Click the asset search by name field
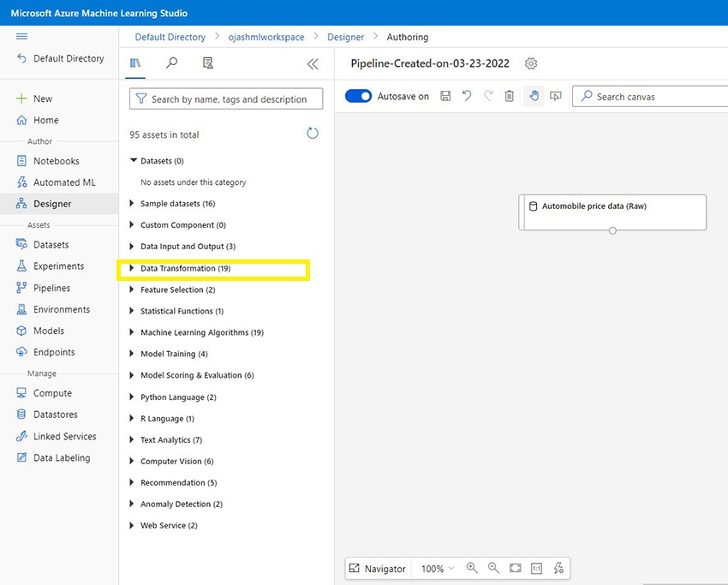Viewport: 728px width, 585px height. 226,98
